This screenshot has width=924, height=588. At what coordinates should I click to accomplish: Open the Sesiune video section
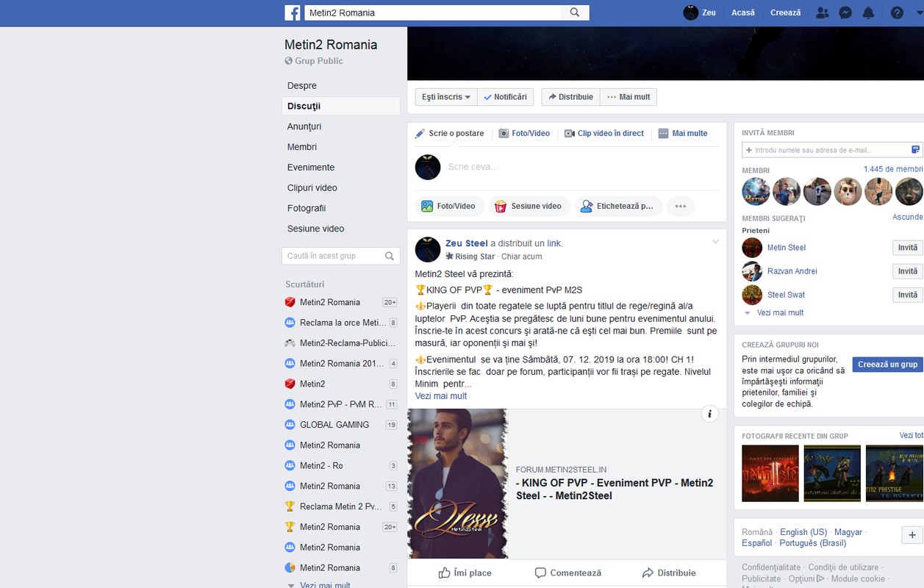coord(316,229)
